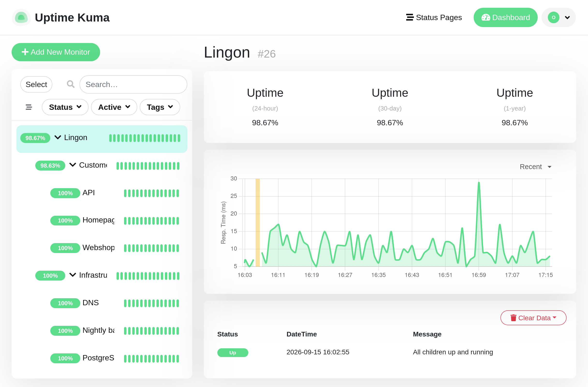Screen dimensions: 588x387
Task: Click the 98.63% uptime badge
Action: (x=50, y=166)
